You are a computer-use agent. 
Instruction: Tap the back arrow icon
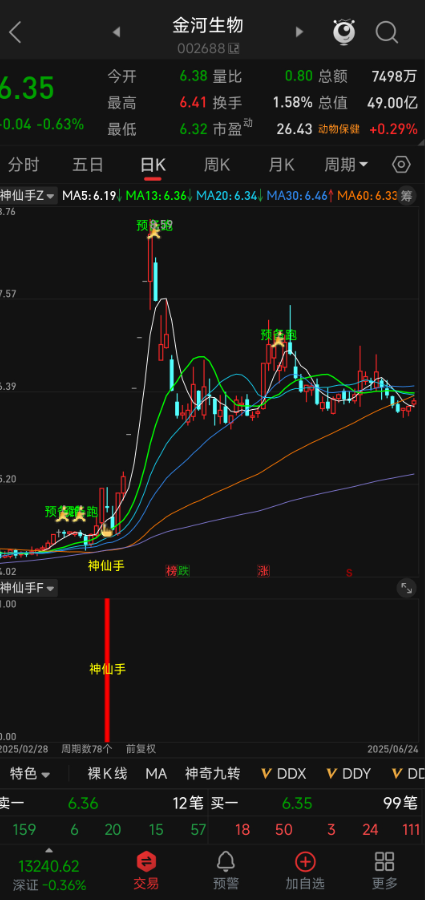coord(15,32)
